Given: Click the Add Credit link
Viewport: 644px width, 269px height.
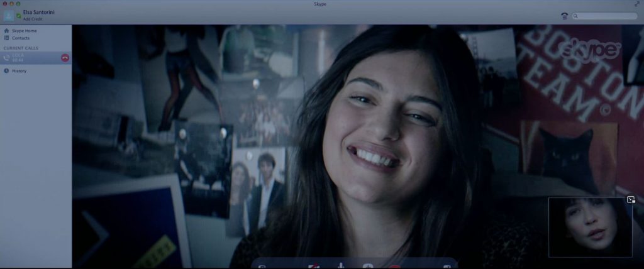Looking at the screenshot, I should (x=33, y=19).
